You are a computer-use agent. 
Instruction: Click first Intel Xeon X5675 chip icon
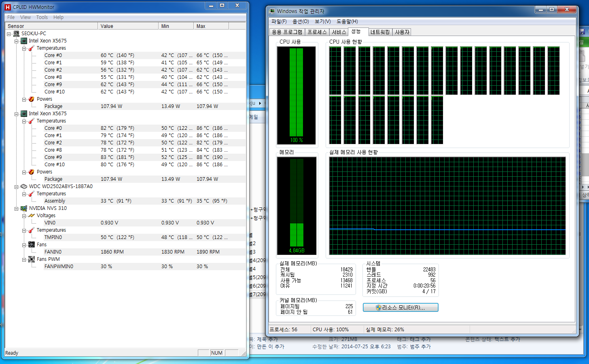click(24, 41)
